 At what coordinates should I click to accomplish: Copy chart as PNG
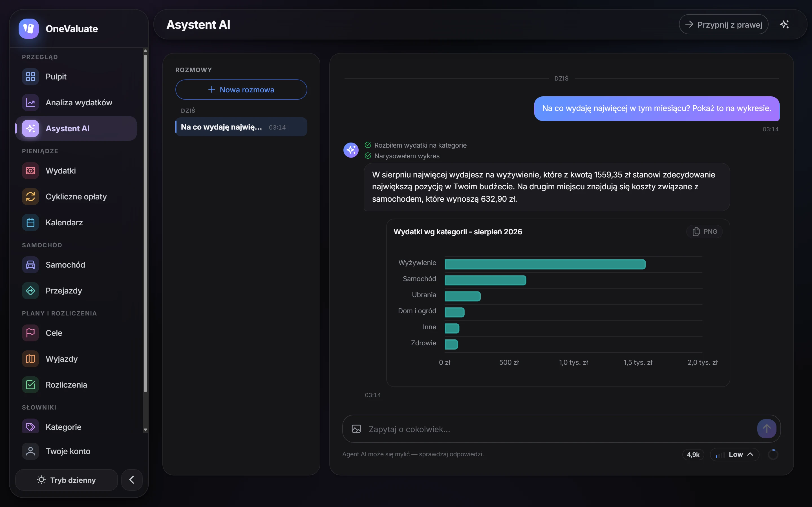(704, 232)
